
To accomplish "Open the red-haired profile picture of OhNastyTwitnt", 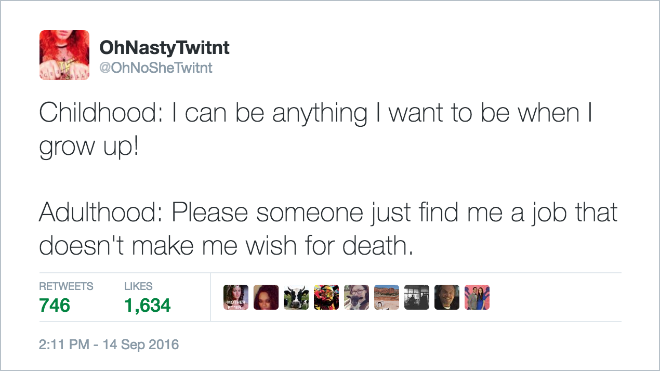I will pos(64,55).
